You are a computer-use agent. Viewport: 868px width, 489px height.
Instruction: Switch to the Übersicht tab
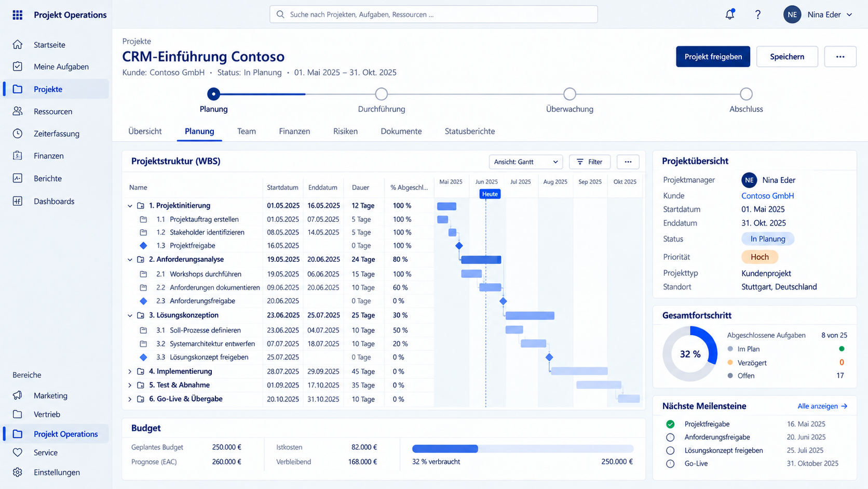145,131
